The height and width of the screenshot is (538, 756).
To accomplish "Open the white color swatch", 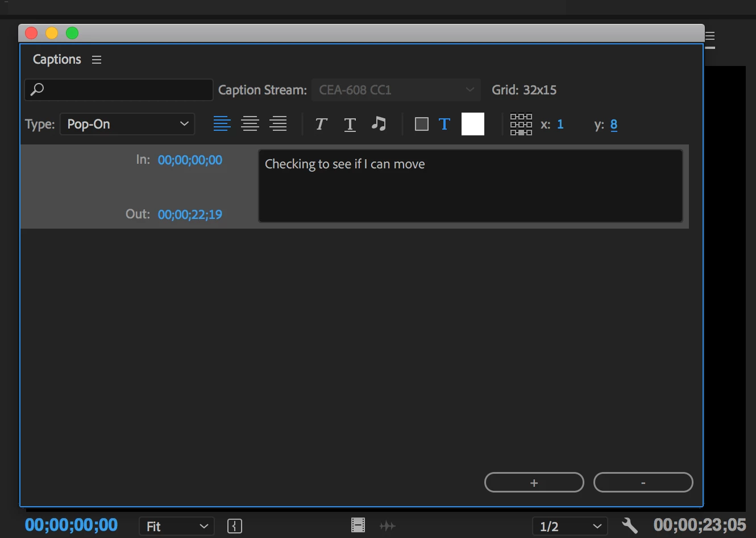I will (473, 124).
